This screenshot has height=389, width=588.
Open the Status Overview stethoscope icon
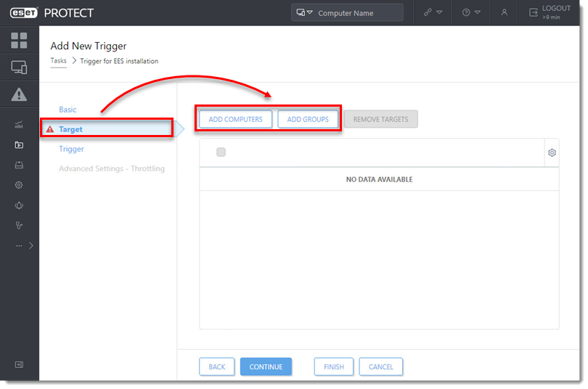19,225
